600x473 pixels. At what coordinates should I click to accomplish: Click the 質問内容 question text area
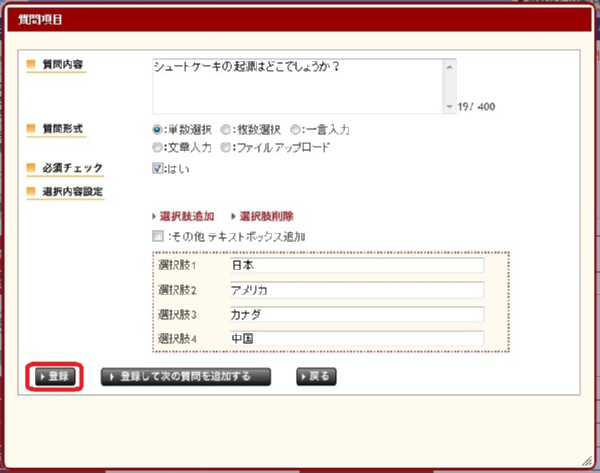(x=295, y=85)
